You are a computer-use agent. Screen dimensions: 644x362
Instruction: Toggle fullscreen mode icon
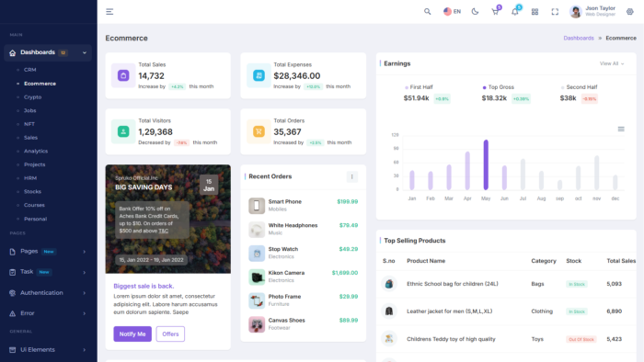coord(555,11)
